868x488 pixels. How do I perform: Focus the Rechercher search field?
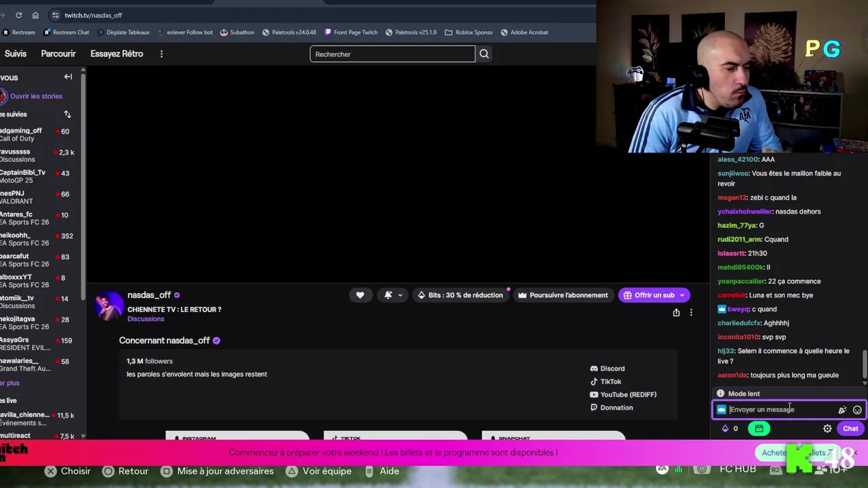pos(393,54)
